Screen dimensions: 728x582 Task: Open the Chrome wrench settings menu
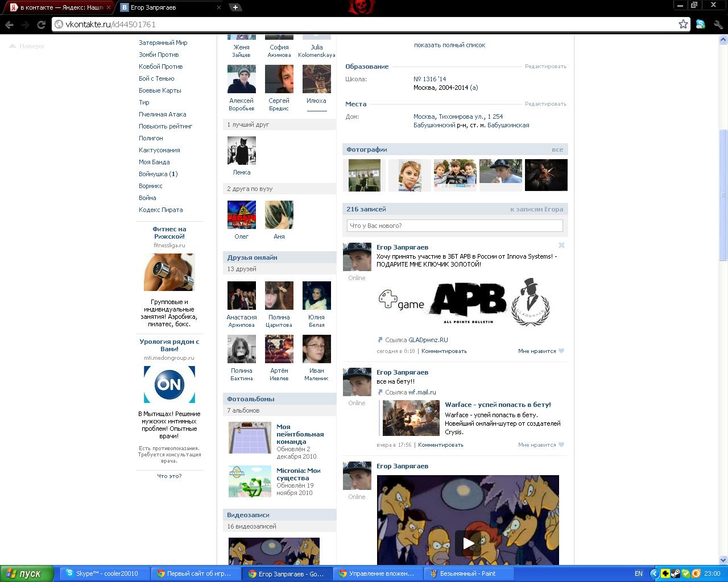coord(718,24)
